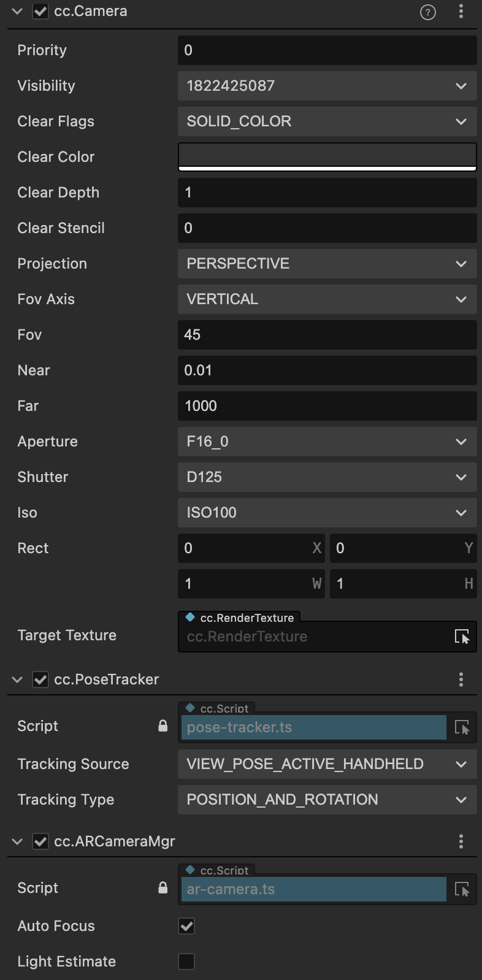
Task: Click the Fov value input field
Action: [x=327, y=335]
